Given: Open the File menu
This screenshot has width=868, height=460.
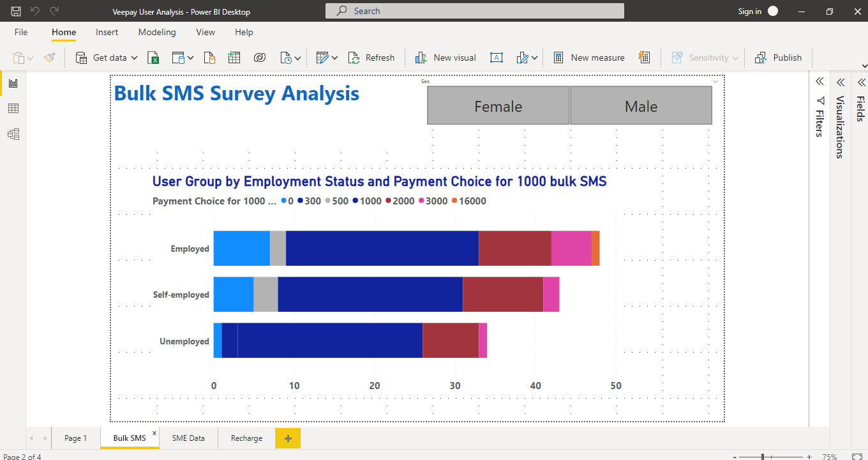Looking at the screenshot, I should click(x=21, y=32).
